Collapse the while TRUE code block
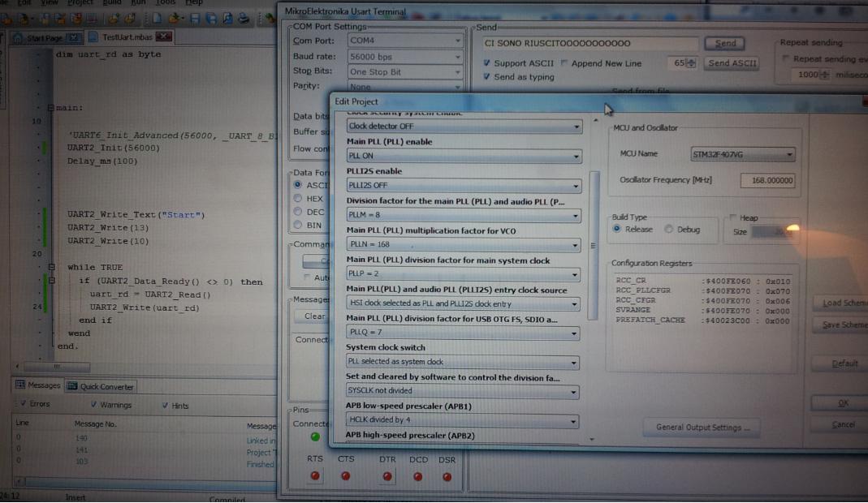This screenshot has height=503, width=868. [x=51, y=267]
